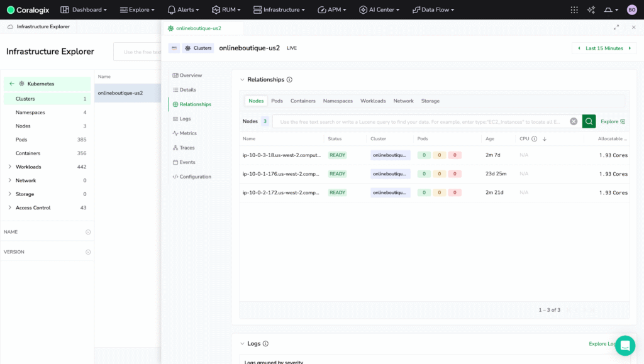This screenshot has width=644, height=364.
Task: Switch to the Pods relationships tab
Action: pyautogui.click(x=277, y=101)
